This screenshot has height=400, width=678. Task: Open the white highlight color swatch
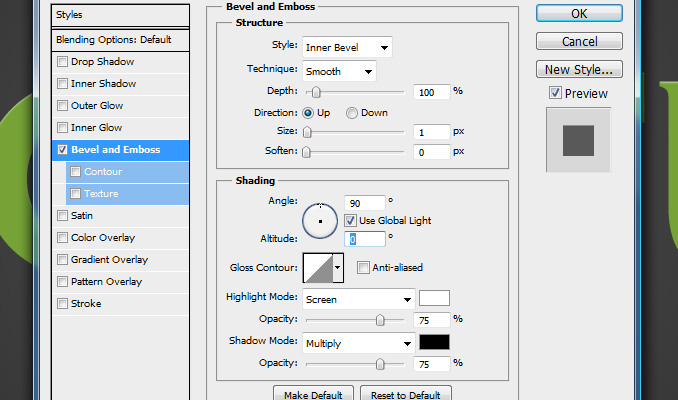[x=434, y=298]
